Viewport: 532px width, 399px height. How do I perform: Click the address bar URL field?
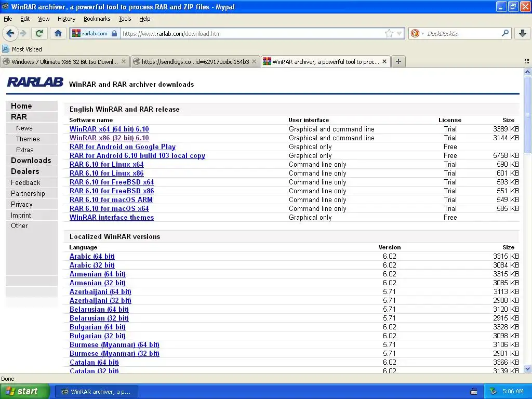[253, 33]
